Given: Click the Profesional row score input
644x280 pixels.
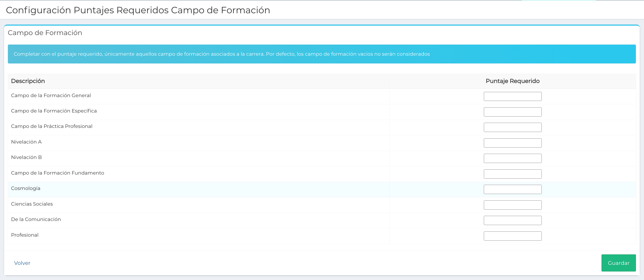Looking at the screenshot, I should tap(512, 236).
